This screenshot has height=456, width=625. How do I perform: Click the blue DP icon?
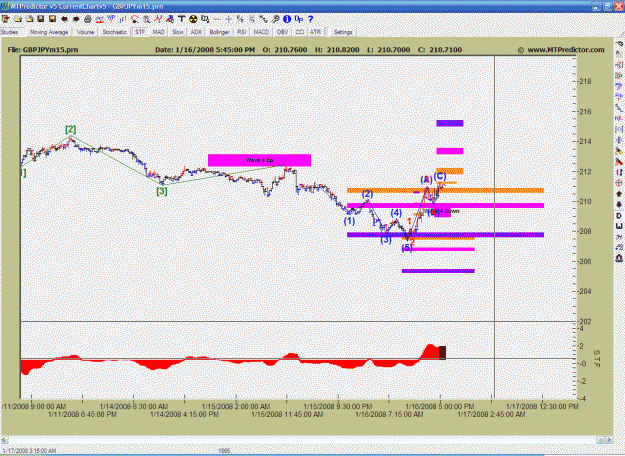[x=299, y=19]
